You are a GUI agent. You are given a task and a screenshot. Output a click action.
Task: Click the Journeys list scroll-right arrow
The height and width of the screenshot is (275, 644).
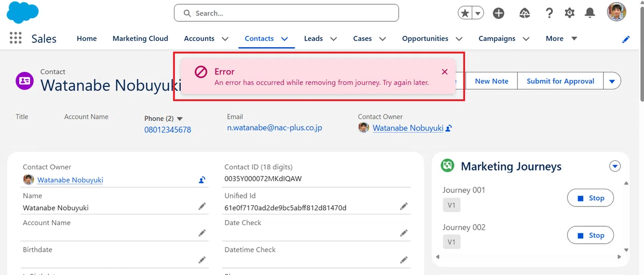pyautogui.click(x=618, y=257)
